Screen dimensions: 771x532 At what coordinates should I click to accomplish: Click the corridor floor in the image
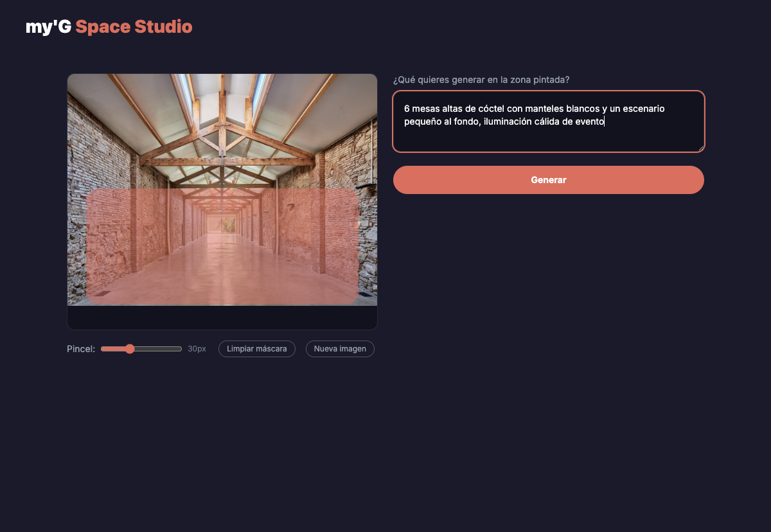(x=222, y=283)
